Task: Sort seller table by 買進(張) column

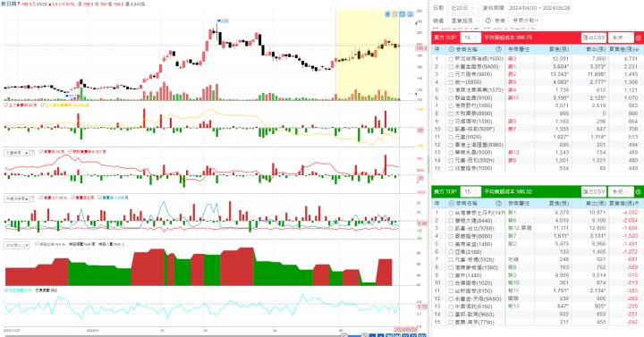Action: coord(559,203)
